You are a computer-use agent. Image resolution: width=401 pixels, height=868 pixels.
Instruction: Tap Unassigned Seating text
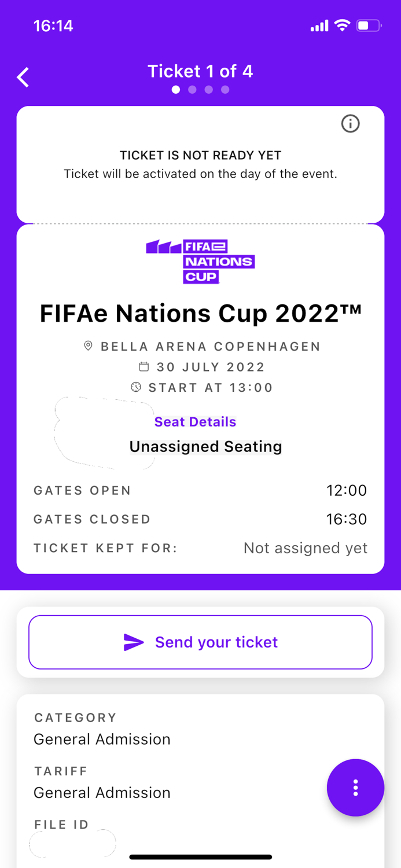point(205,446)
